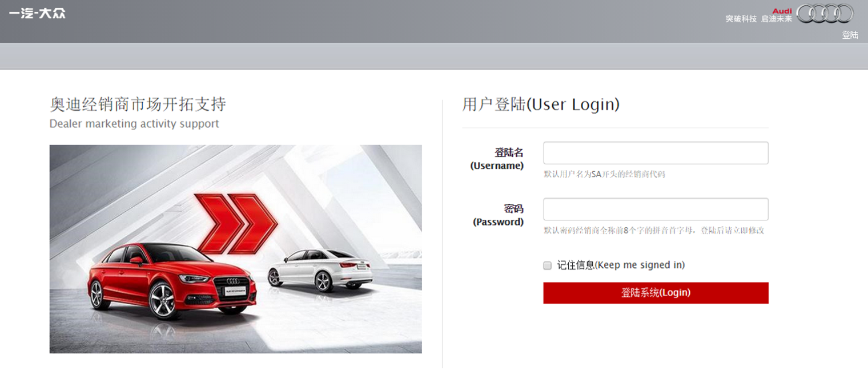Screen dimensions: 868x383
Task: Click the light gray navigation bar below the header
Action: [434, 56]
